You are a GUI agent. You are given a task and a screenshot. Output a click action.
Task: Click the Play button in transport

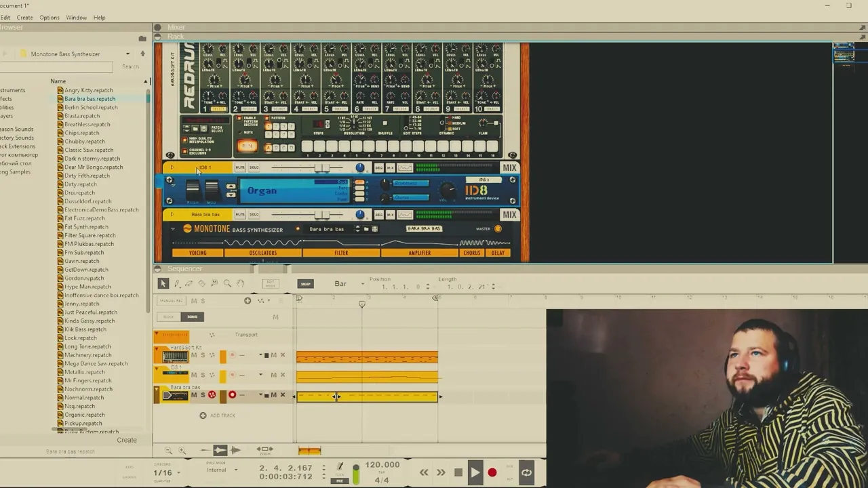point(475,472)
